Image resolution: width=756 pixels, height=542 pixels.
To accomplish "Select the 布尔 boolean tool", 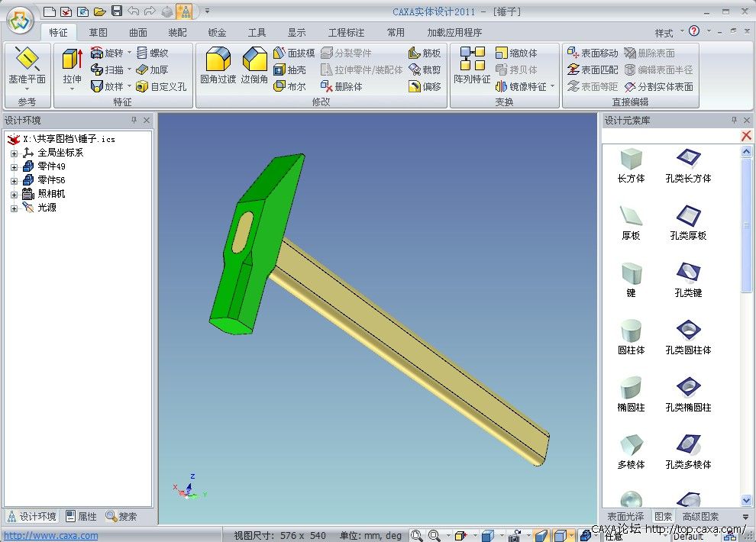I will click(x=289, y=86).
